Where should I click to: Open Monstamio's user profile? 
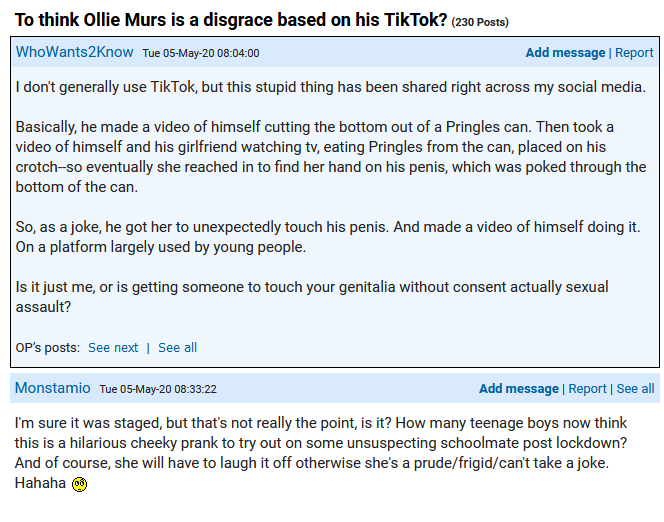pos(53,388)
